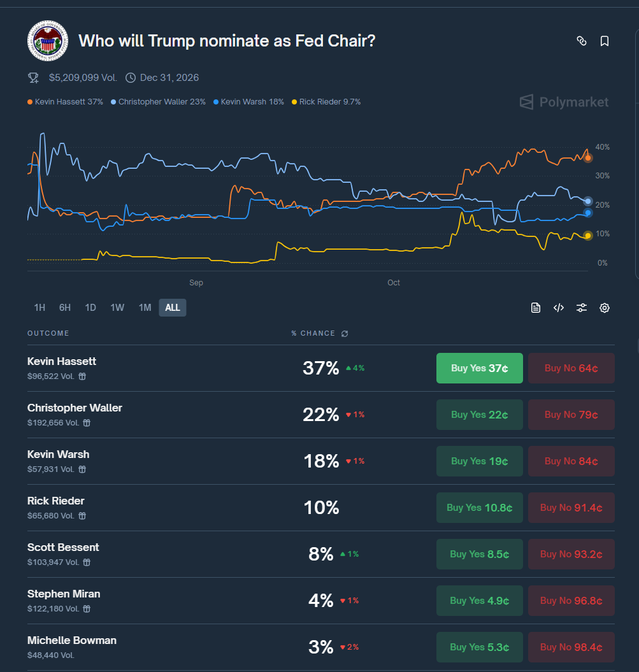Click the Federal Reserve seal thumbnail
The image size is (639, 672).
47,41
